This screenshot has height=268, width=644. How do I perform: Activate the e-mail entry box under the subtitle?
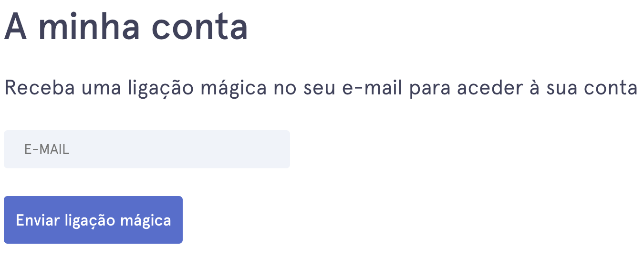click(x=146, y=149)
